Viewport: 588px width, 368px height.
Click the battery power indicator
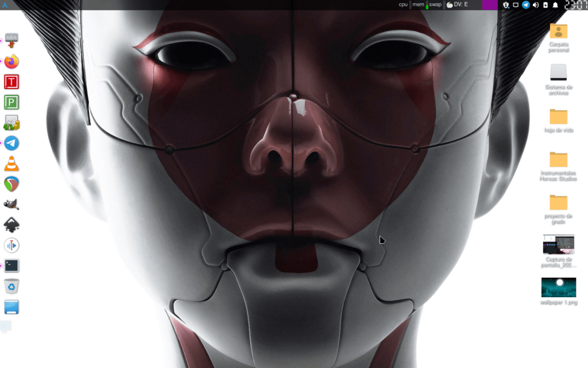tap(545, 5)
